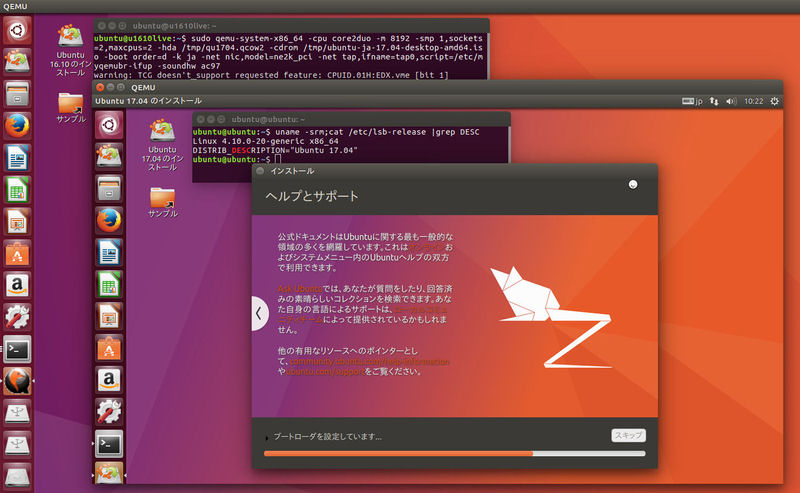Image resolution: width=800 pixels, height=493 pixels.
Task: Open LibreOffice Writer in the guest launcher
Action: tap(109, 253)
